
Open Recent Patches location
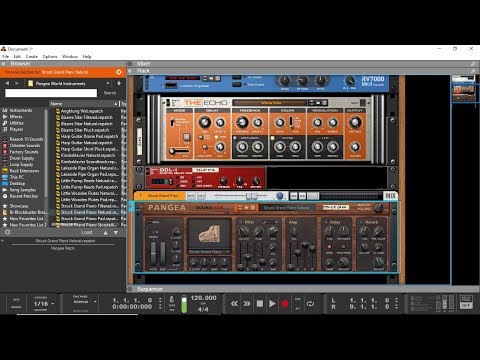pos(24,196)
